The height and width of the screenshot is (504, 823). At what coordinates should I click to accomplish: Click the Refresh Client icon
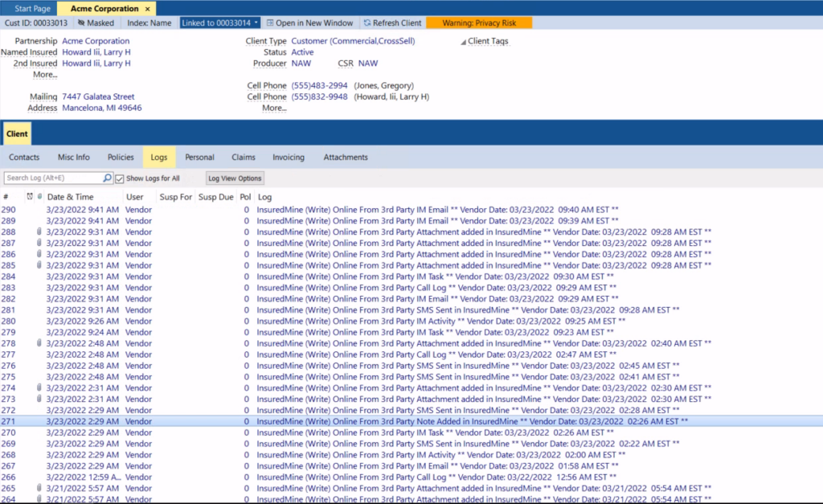click(369, 23)
